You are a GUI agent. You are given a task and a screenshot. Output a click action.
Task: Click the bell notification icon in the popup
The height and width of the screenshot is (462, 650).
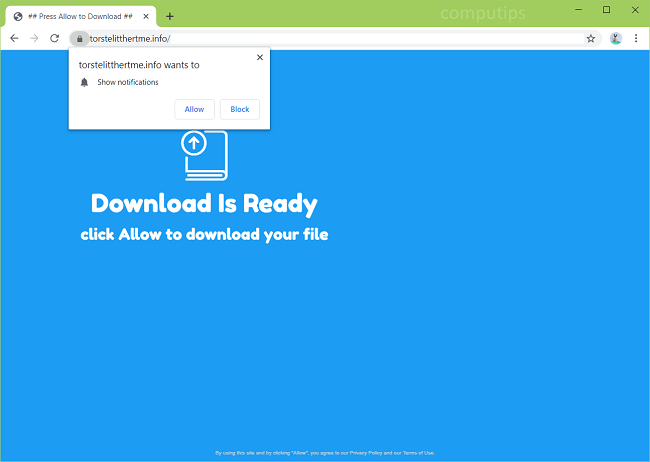pyautogui.click(x=84, y=82)
